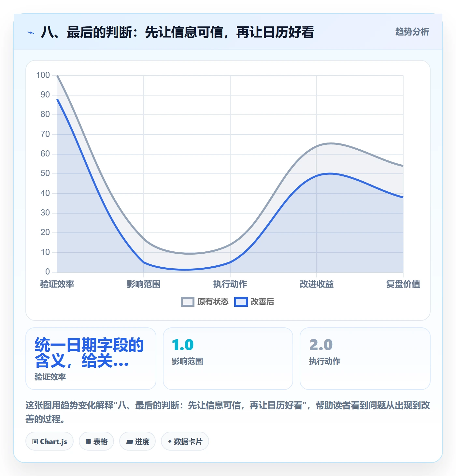
Task: Click the diamond icon in 数据卡片 tag
Action: coord(170,441)
